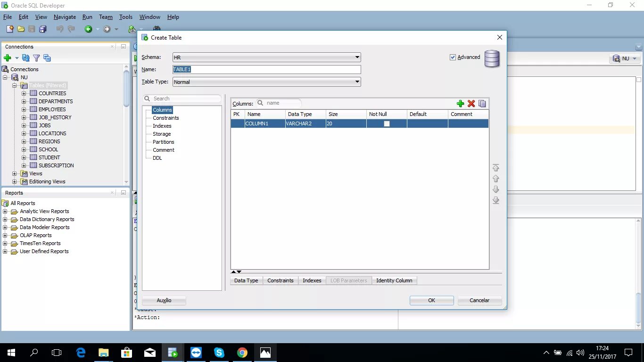Open Microsoft Edge from taskbar
The width and height of the screenshot is (644, 362).
(x=81, y=352)
